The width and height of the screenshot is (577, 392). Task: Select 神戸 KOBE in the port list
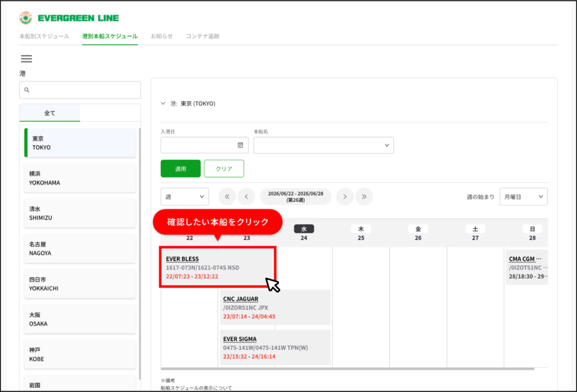pyautogui.click(x=80, y=354)
